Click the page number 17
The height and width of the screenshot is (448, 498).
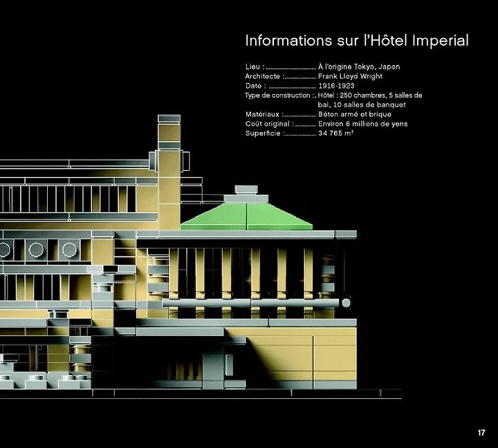click(481, 432)
